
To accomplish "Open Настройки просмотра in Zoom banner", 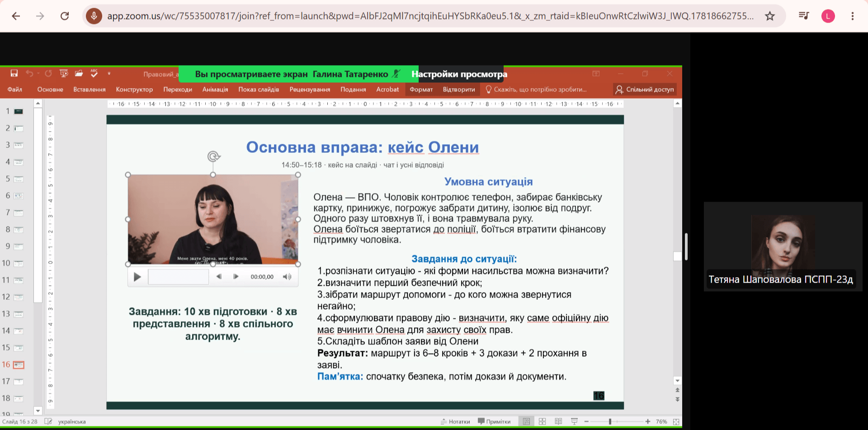I will click(x=459, y=74).
